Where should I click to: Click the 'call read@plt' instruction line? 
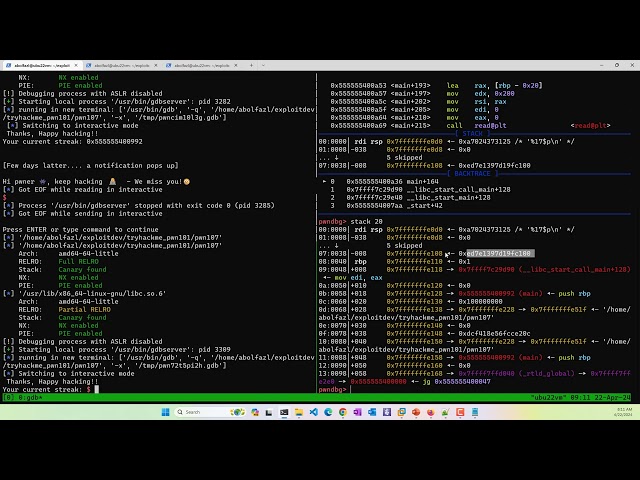(470, 126)
